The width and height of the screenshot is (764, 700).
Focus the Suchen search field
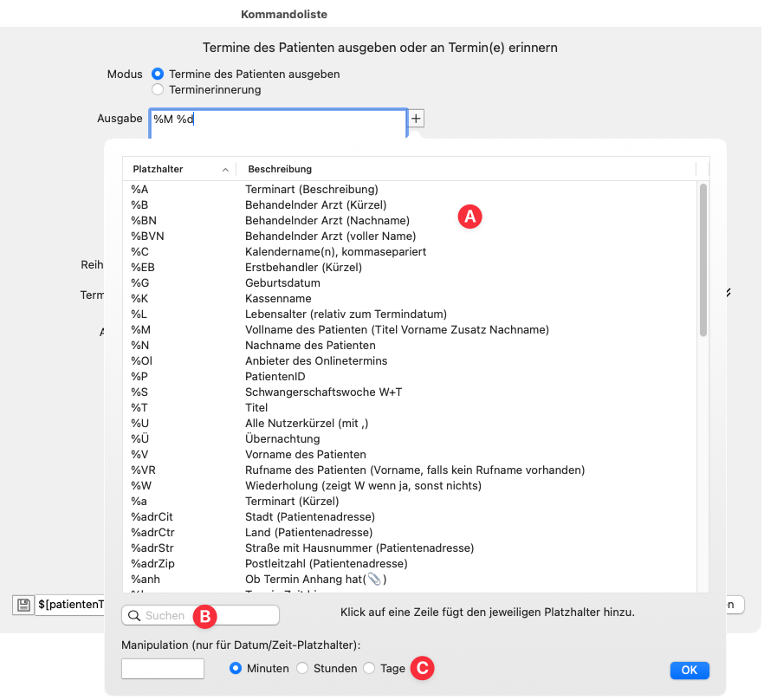point(200,615)
